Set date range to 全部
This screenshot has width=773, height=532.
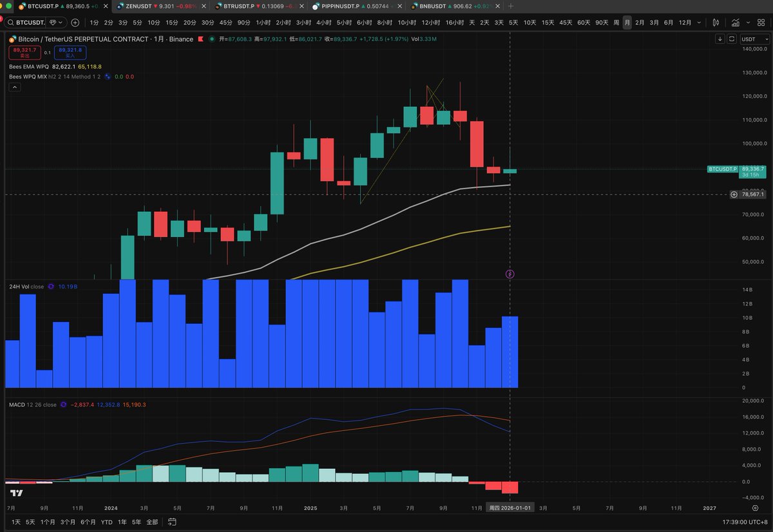[152, 522]
